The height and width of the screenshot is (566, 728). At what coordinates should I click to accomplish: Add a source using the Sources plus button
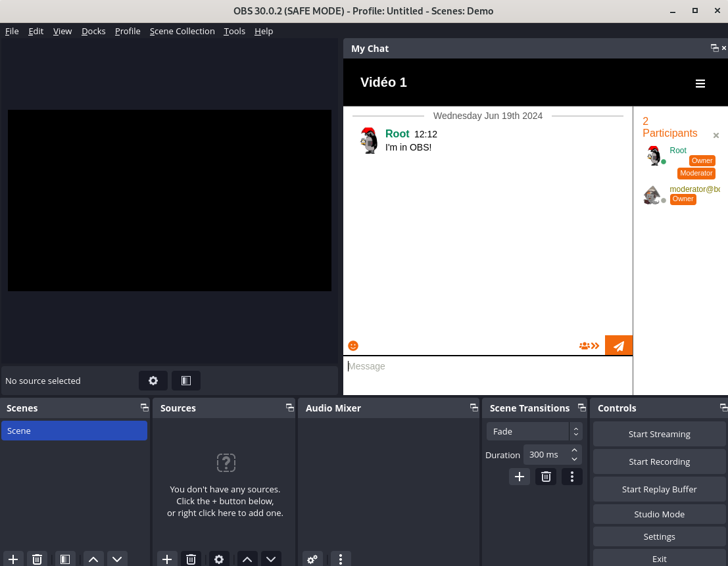point(167,559)
